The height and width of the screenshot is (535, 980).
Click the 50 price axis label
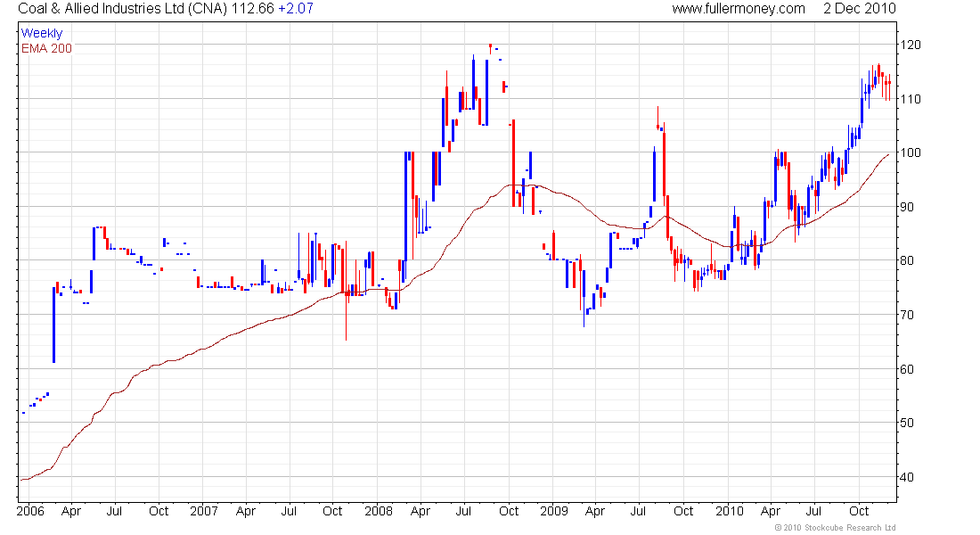(x=906, y=423)
